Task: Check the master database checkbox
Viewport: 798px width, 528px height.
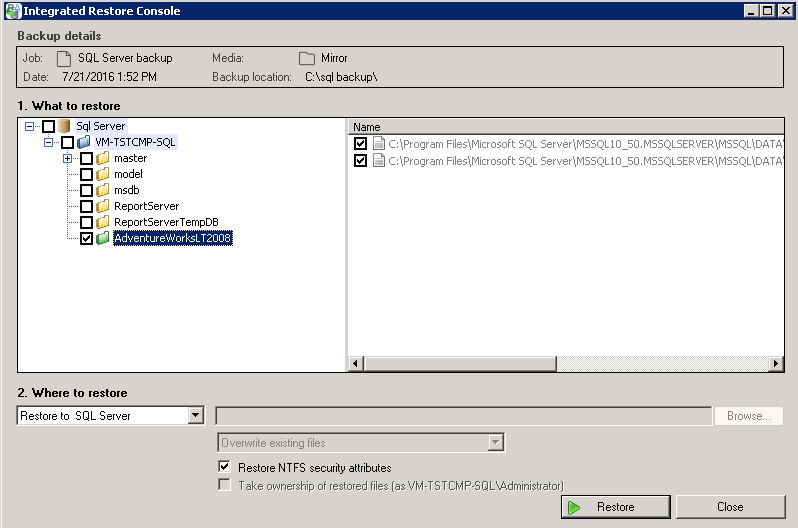Action: click(x=87, y=158)
